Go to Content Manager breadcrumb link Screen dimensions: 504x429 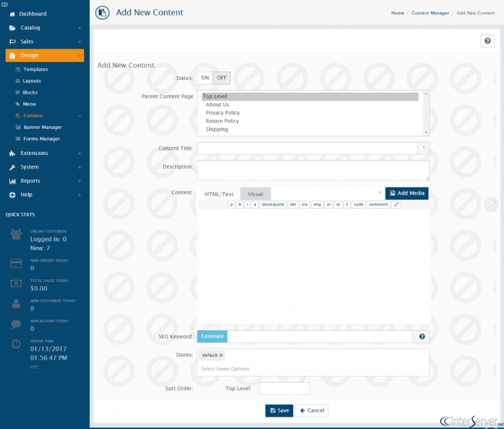[x=430, y=13]
